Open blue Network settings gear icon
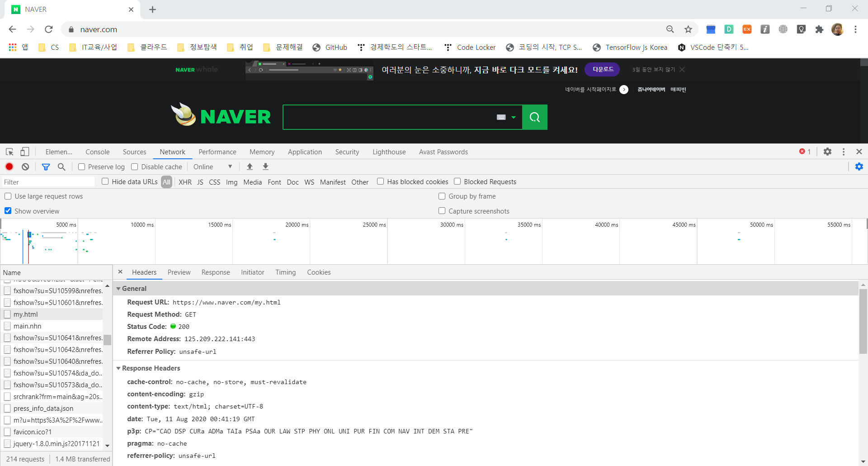868x466 pixels. click(x=859, y=166)
